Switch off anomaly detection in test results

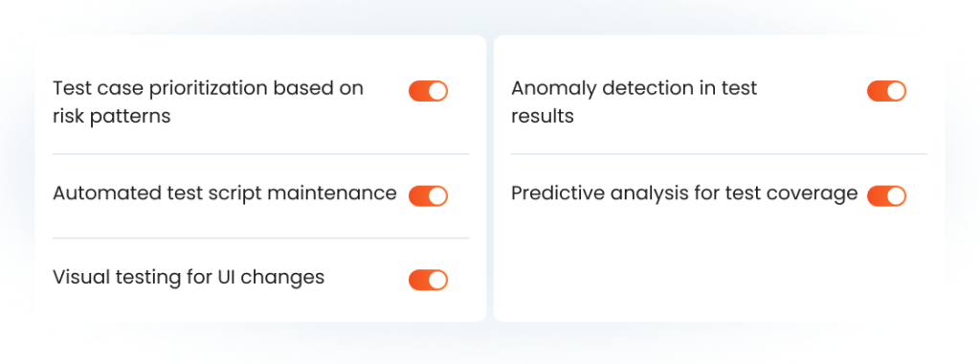(886, 91)
